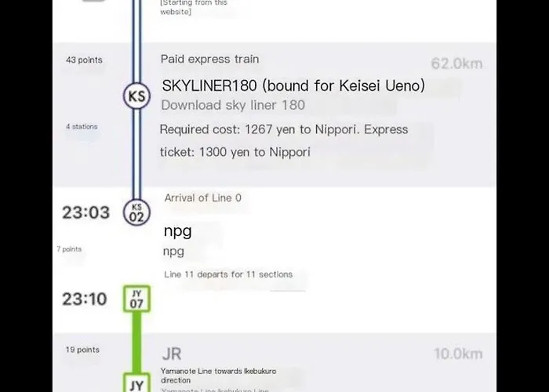The width and height of the screenshot is (549, 392).
Task: Click the 10.0km distance label
Action: click(x=458, y=354)
